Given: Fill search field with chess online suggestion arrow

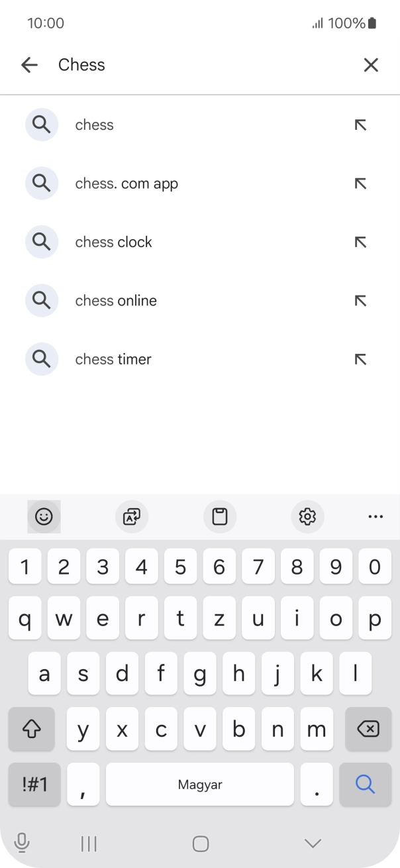Looking at the screenshot, I should [x=360, y=300].
